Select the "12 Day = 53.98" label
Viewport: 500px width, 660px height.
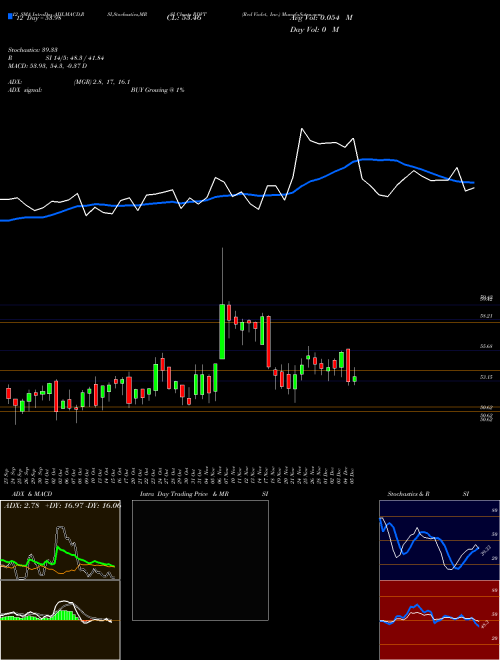click(x=37, y=18)
